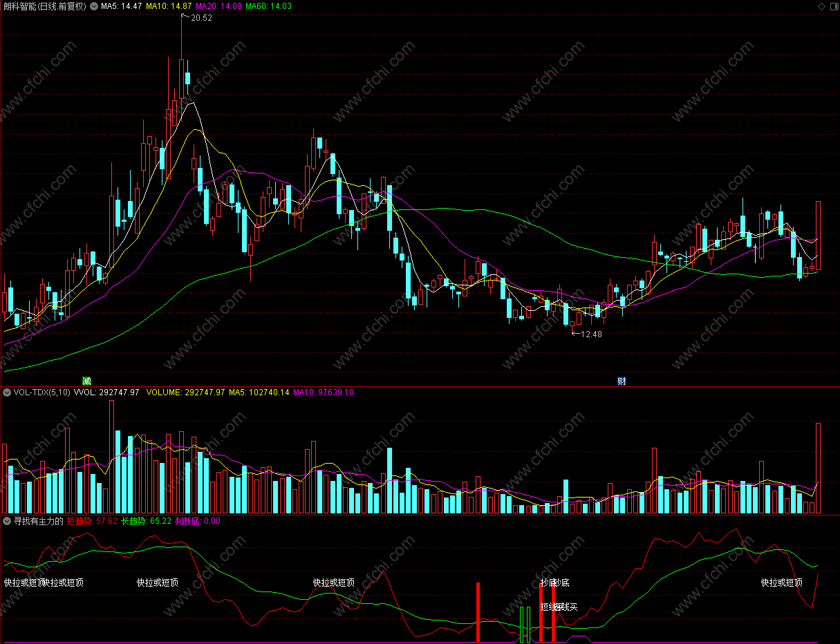Click the last red volume bar
840x644 pixels.
click(x=819, y=468)
